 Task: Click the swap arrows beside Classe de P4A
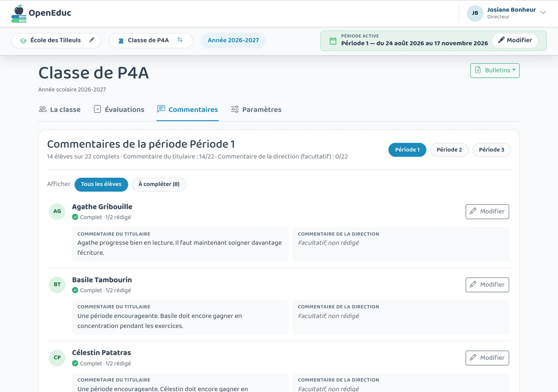point(180,40)
